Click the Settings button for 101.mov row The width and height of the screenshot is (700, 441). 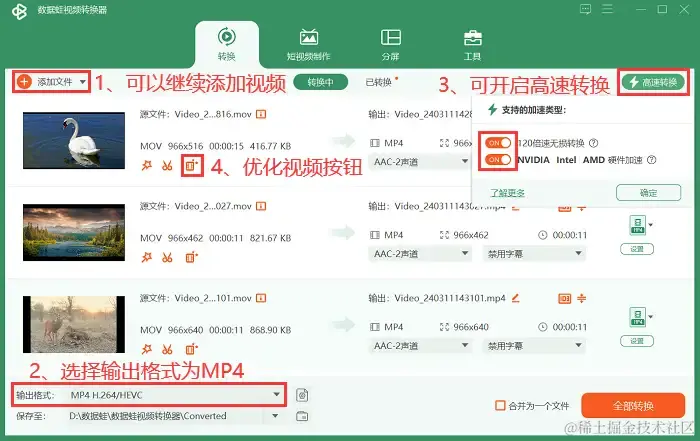pyautogui.click(x=637, y=341)
